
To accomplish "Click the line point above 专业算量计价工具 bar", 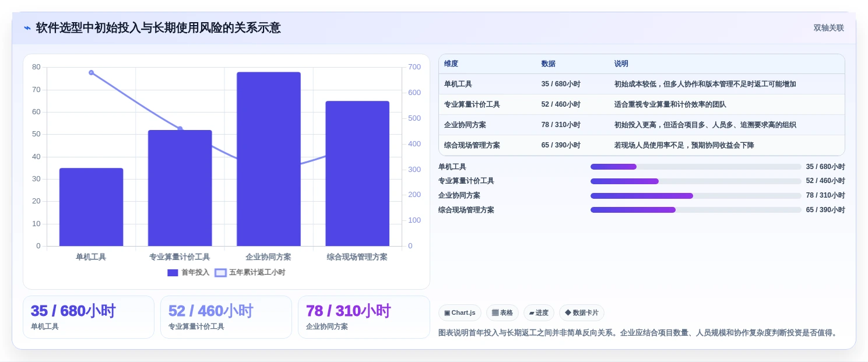I will tap(180, 129).
